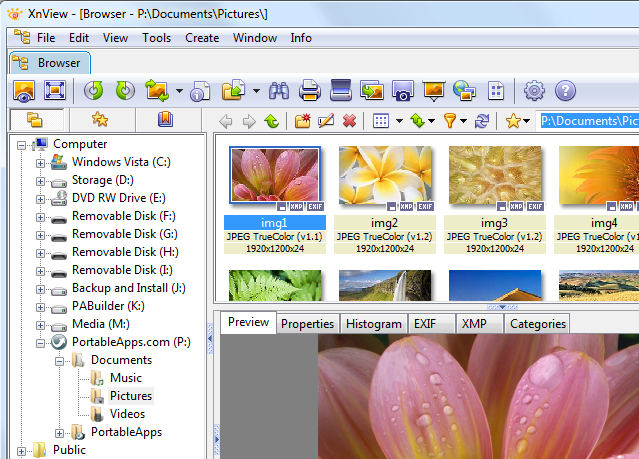Screen dimensions: 639x459
Task: Expand the Storage (D:) drive node
Action: pos(40,181)
